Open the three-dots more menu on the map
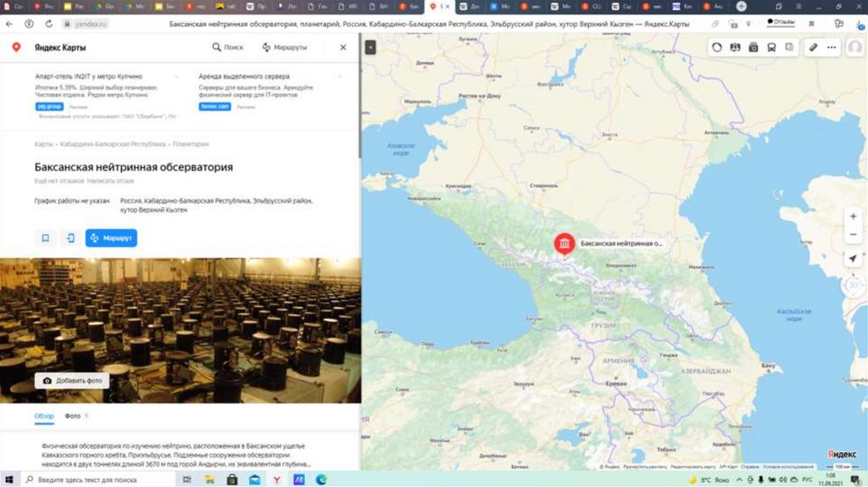Screen dimensions: 868x487 click(832, 48)
